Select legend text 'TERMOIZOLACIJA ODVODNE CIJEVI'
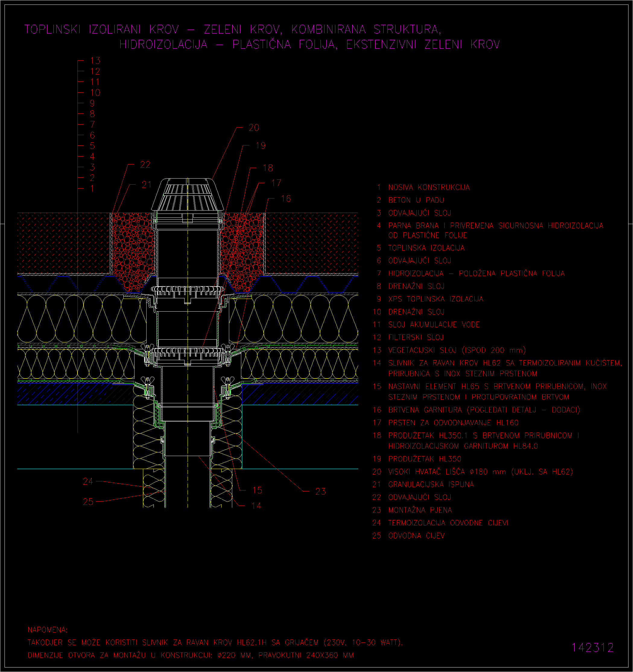This screenshot has width=633, height=672. 448,523
